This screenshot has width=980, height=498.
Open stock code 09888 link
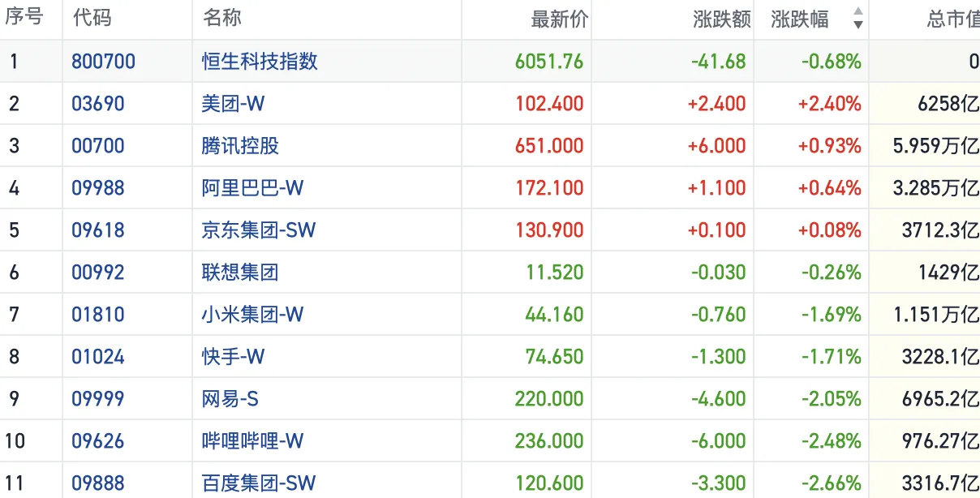coord(98,483)
